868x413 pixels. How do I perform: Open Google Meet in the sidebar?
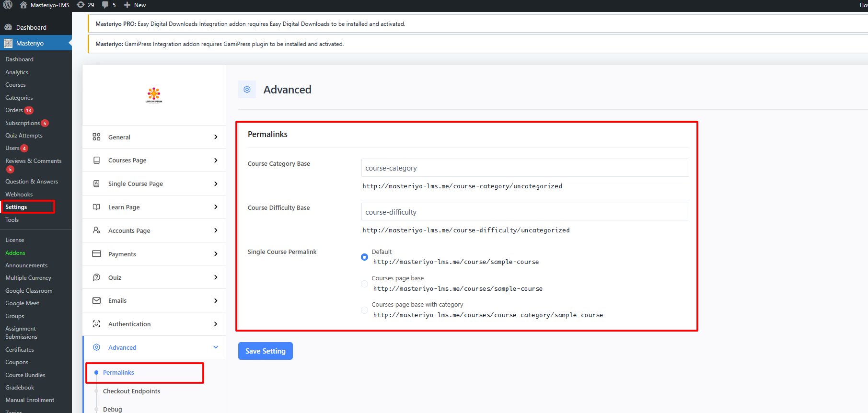pos(23,303)
